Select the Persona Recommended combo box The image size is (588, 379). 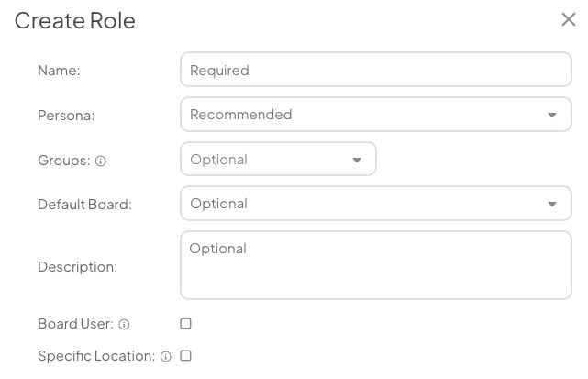point(376,115)
